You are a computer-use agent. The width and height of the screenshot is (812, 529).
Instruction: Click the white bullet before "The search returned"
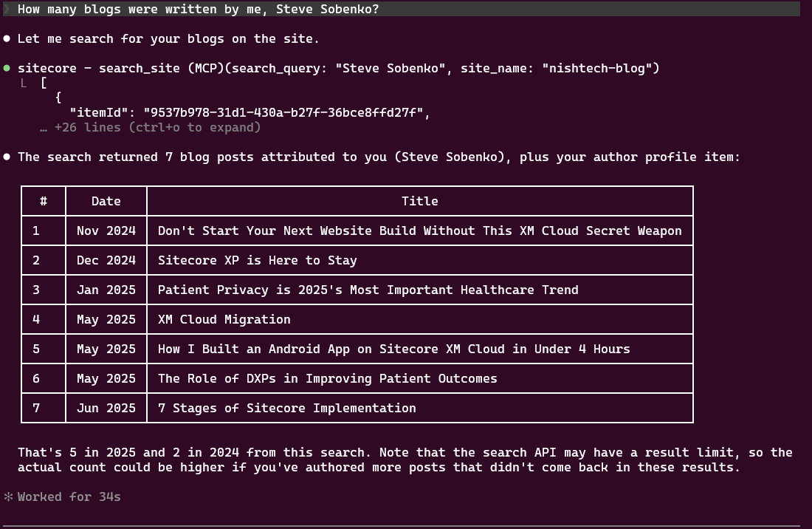[7, 157]
